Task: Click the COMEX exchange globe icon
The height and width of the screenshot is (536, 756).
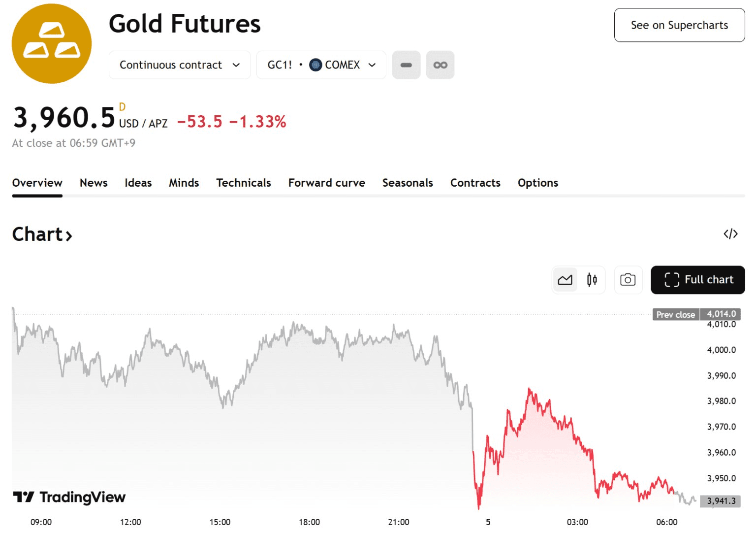Action: pos(315,65)
